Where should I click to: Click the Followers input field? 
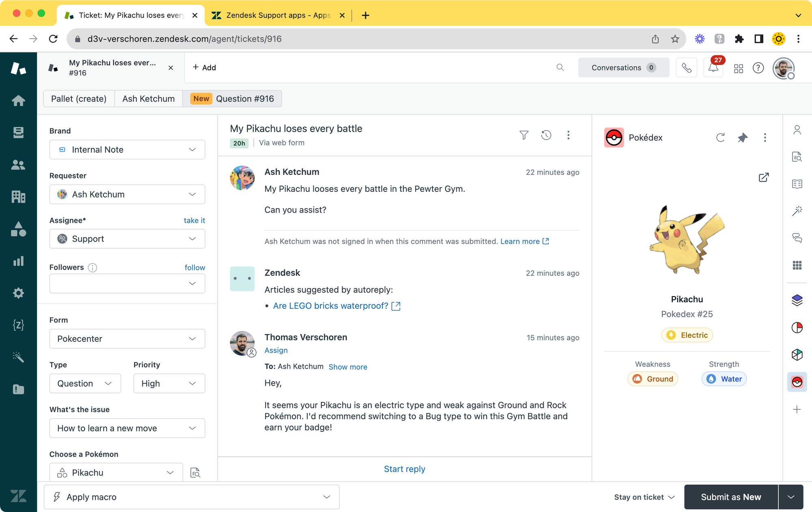click(122, 284)
